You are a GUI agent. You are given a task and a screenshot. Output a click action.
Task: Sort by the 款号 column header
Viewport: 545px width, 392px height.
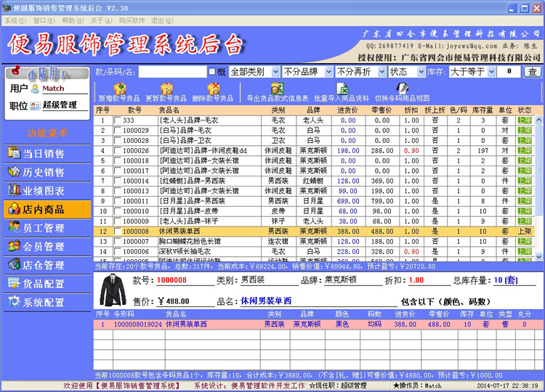[134, 110]
